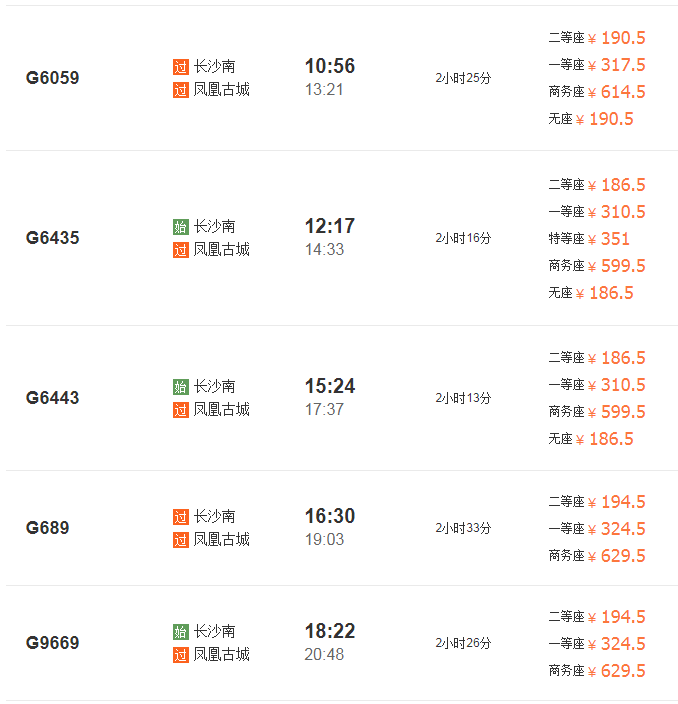Open train number G6435 details
The height and width of the screenshot is (704, 678).
point(52,238)
